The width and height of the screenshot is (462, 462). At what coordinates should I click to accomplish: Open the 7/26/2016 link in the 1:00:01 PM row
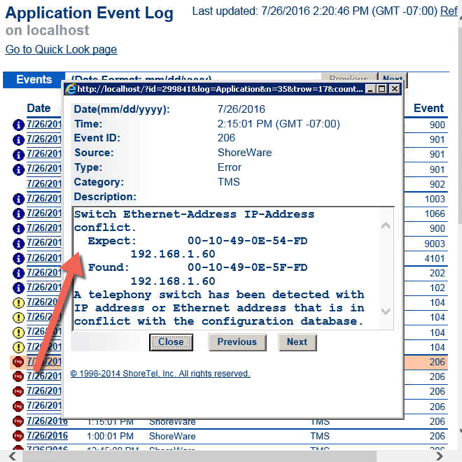(x=47, y=436)
